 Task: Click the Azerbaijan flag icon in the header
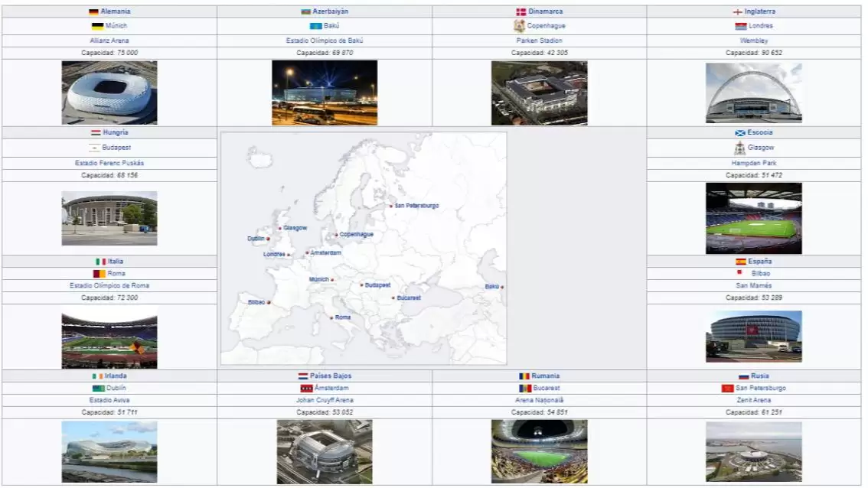[x=305, y=12]
